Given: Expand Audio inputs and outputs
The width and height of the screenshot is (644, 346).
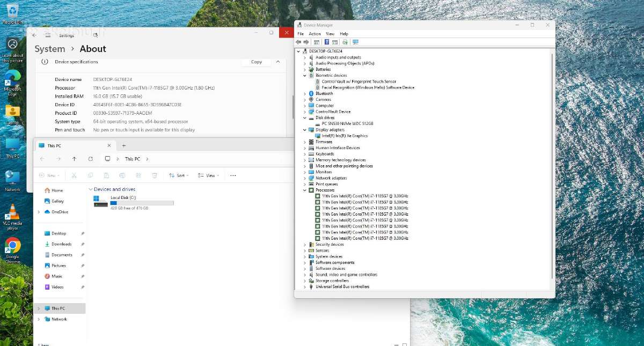Looking at the screenshot, I should (x=305, y=57).
